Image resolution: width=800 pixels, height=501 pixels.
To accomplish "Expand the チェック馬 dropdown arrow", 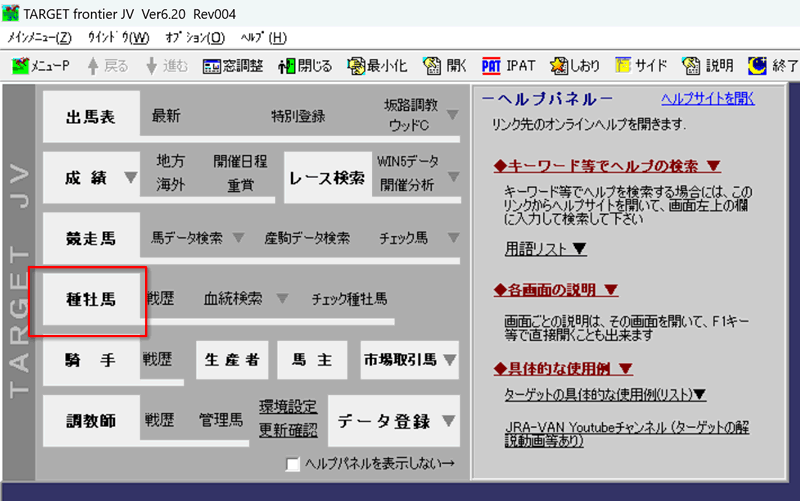I will (453, 238).
